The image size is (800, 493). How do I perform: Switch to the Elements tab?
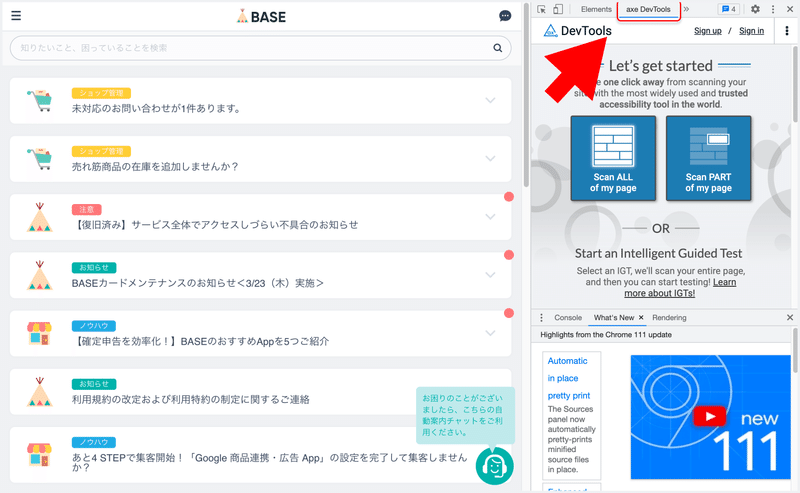pos(596,9)
